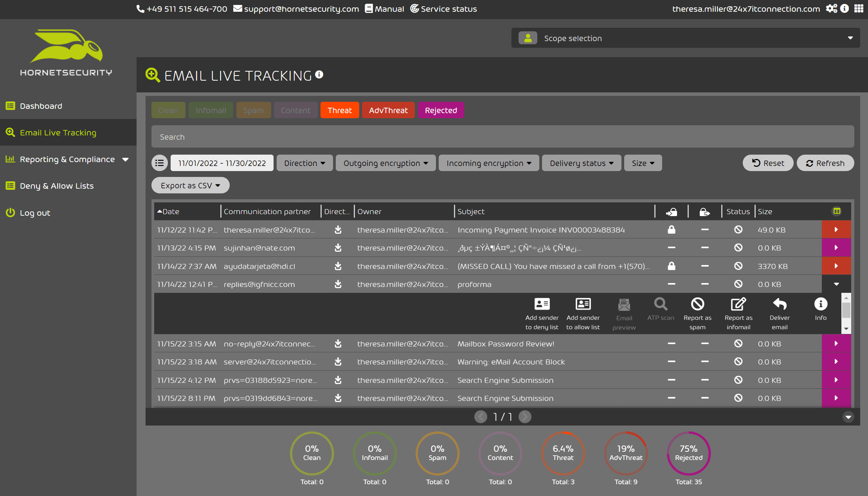Collapse the proforma row details
Image resolution: width=868 pixels, height=496 pixels.
click(x=836, y=284)
